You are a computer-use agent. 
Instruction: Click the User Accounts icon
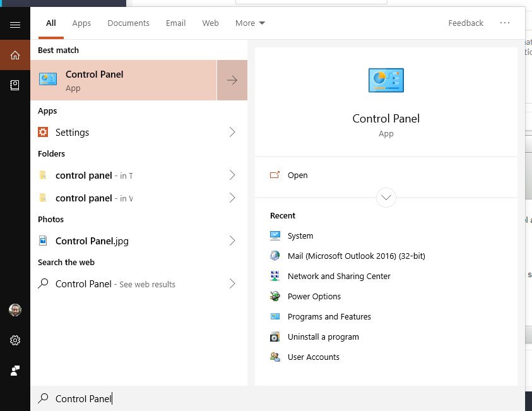[275, 357]
